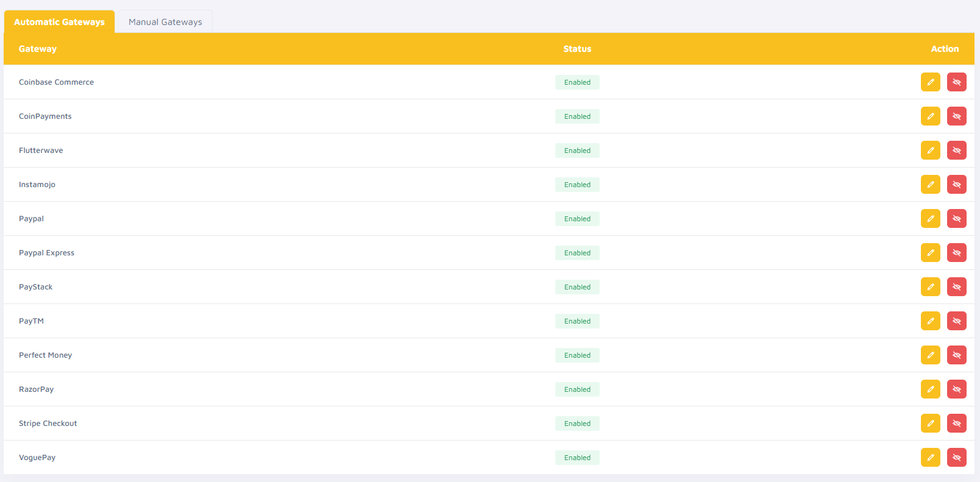Disable Coinbase Commerce with the red eye-slash button

click(x=956, y=82)
